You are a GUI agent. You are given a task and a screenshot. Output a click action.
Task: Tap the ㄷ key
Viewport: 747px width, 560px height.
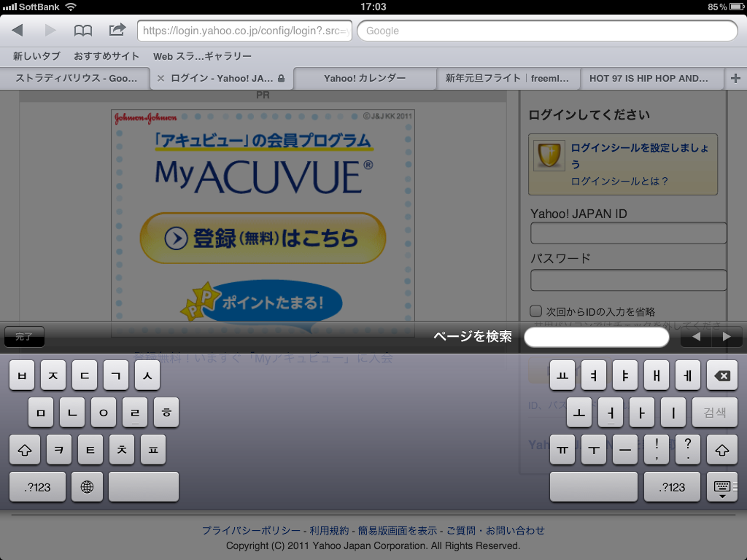(85, 376)
